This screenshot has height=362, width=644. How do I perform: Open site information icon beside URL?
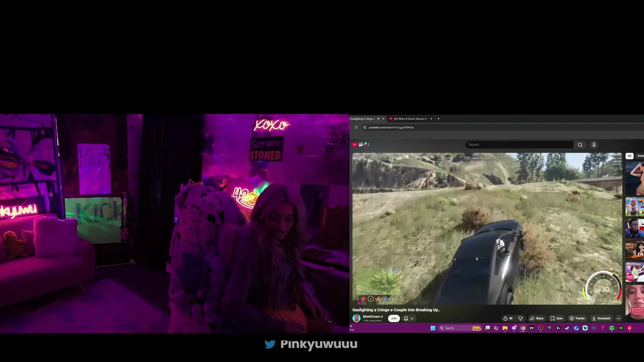tap(365, 127)
